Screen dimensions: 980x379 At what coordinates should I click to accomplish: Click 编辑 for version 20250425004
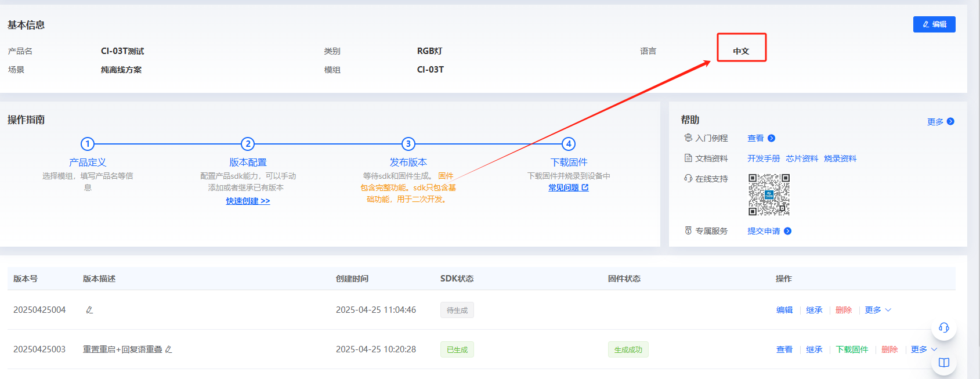[784, 310]
